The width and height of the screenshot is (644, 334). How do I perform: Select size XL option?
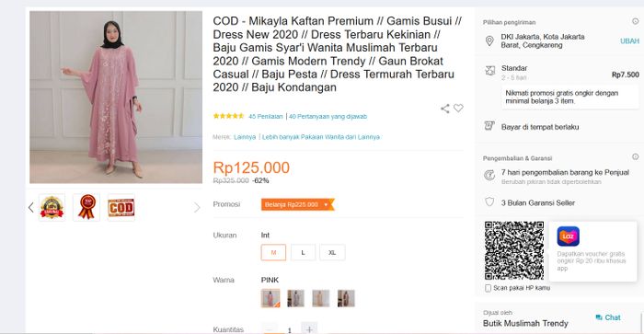[x=332, y=253]
